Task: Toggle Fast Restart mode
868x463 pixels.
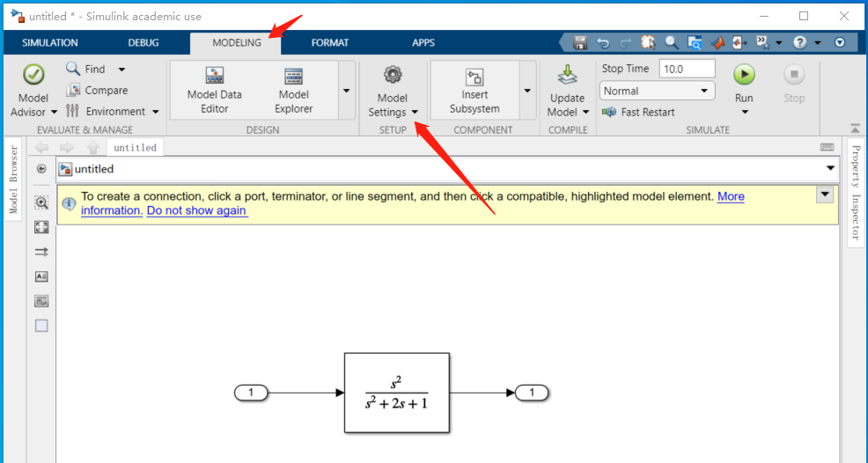Action: pyautogui.click(x=638, y=112)
